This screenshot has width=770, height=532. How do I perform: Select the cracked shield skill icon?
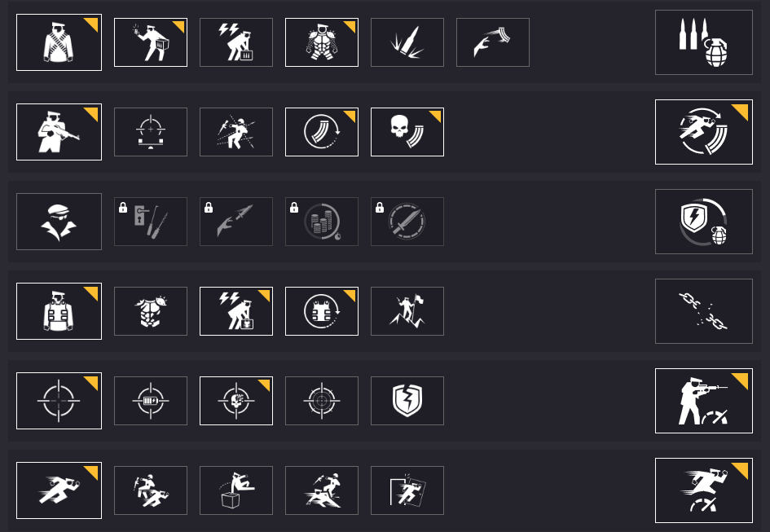(x=407, y=401)
